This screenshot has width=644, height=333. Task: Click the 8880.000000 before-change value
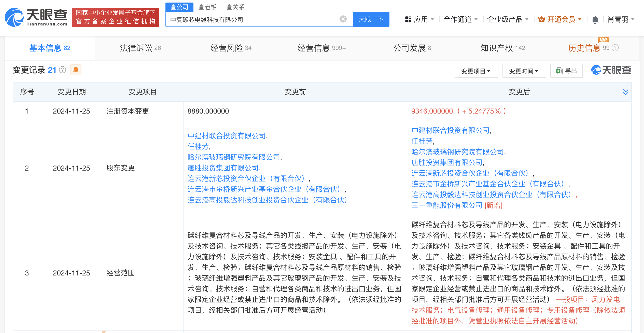(208, 111)
